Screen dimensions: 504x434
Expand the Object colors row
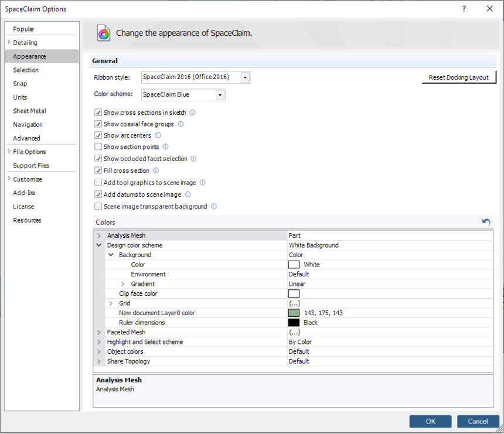(x=99, y=351)
